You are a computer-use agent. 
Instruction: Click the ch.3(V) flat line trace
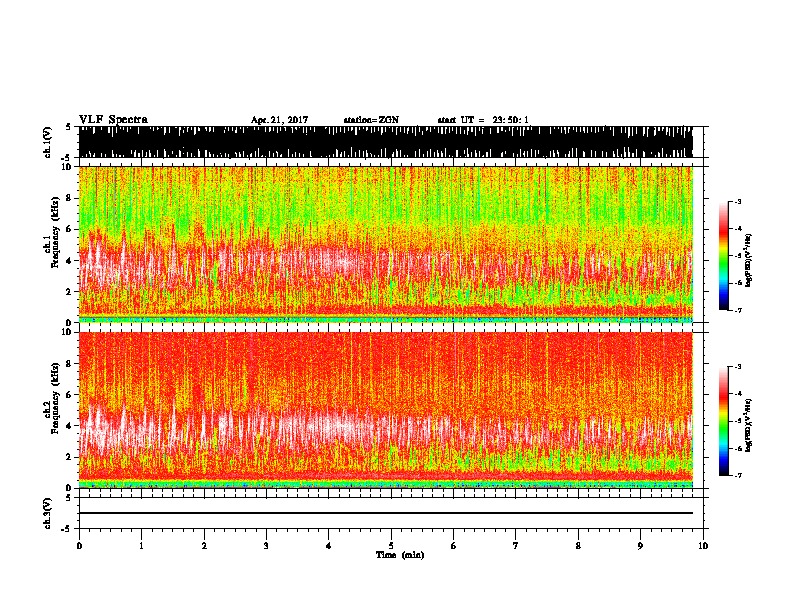(x=385, y=513)
